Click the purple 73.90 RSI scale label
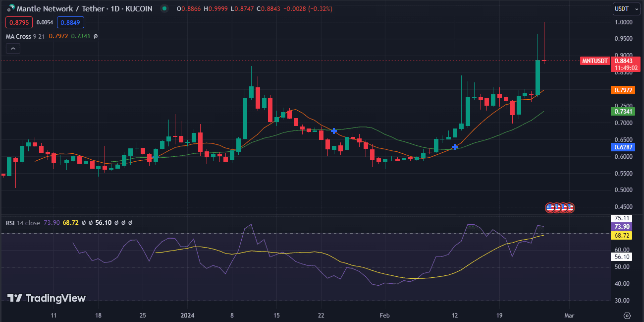 click(x=622, y=226)
